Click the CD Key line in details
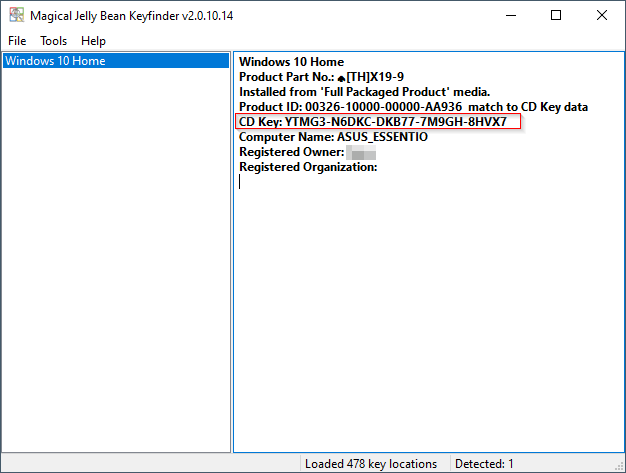 pos(378,122)
